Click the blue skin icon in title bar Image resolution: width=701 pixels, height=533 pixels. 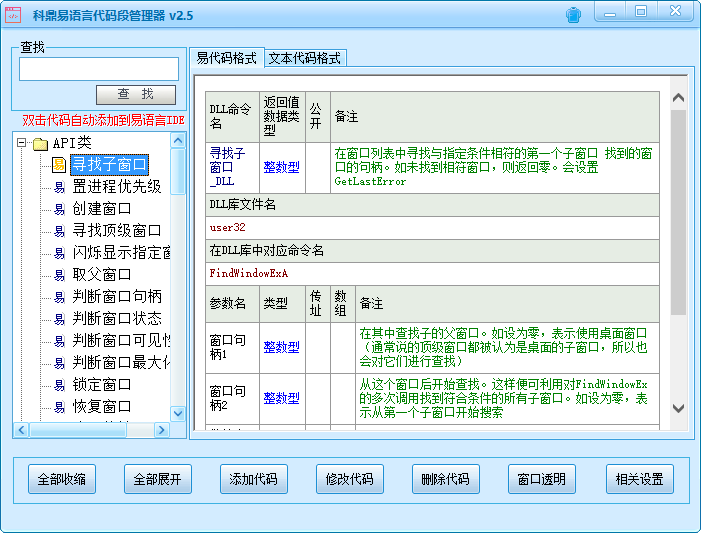(x=572, y=14)
